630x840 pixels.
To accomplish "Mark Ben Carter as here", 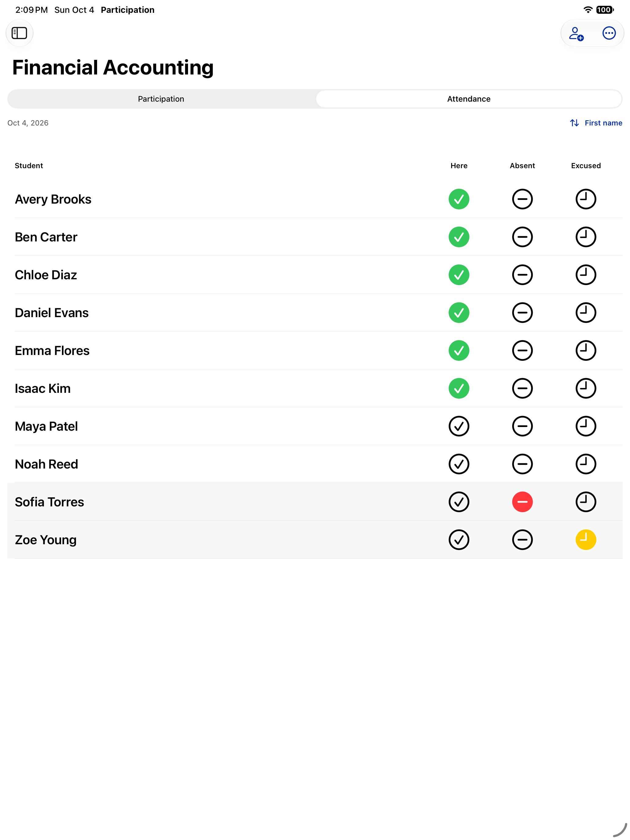I will tap(459, 237).
